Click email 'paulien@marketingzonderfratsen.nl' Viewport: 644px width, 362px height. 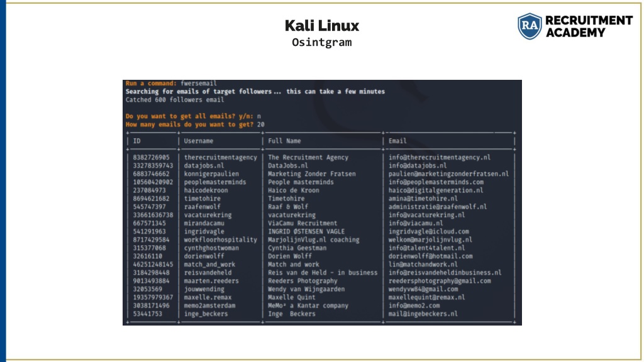448,173
